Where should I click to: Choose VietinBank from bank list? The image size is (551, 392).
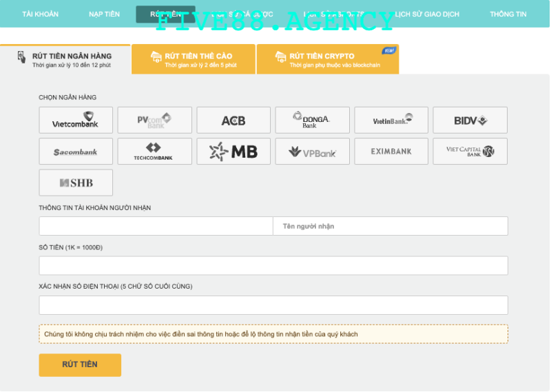click(x=391, y=120)
